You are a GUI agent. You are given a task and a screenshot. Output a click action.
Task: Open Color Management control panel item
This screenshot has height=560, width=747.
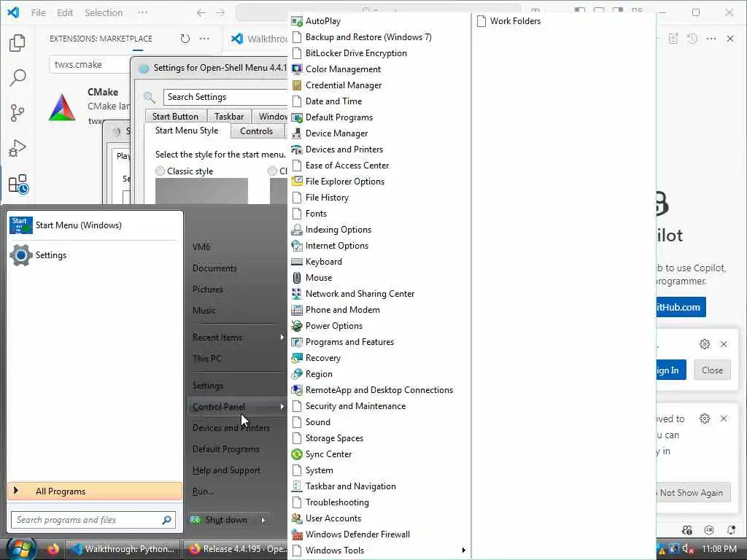pyautogui.click(x=343, y=69)
